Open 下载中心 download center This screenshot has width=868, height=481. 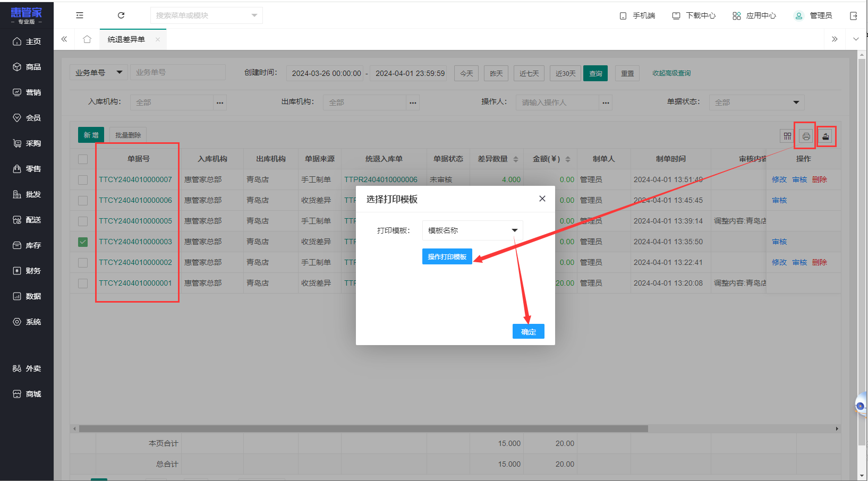(694, 16)
